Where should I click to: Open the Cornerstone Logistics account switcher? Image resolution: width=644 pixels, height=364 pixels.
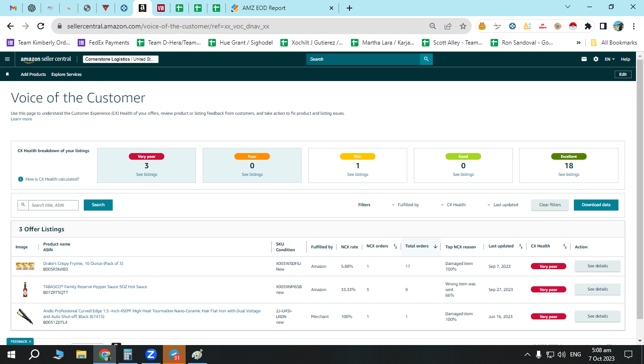tap(121, 59)
